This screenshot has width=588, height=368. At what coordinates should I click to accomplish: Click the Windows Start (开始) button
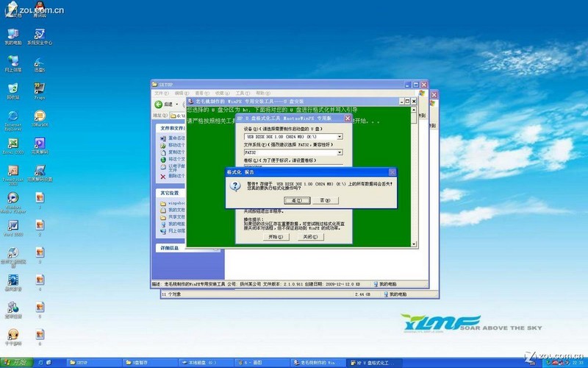click(x=16, y=362)
